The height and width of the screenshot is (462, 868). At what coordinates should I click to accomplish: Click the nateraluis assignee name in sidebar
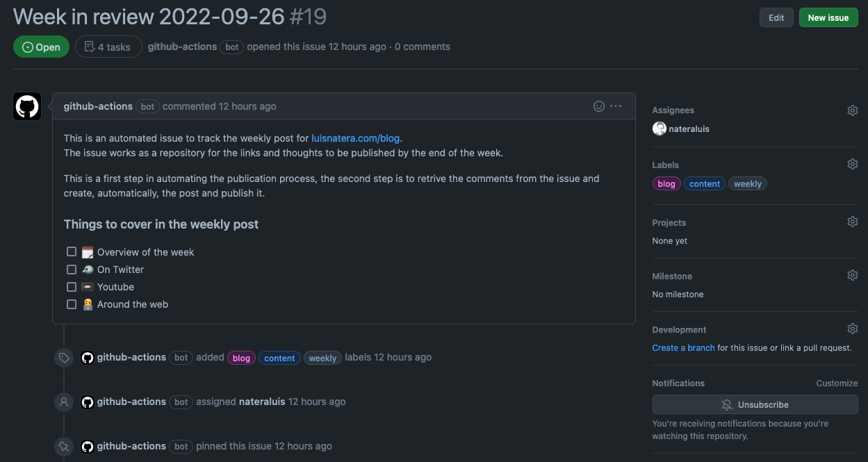(689, 129)
